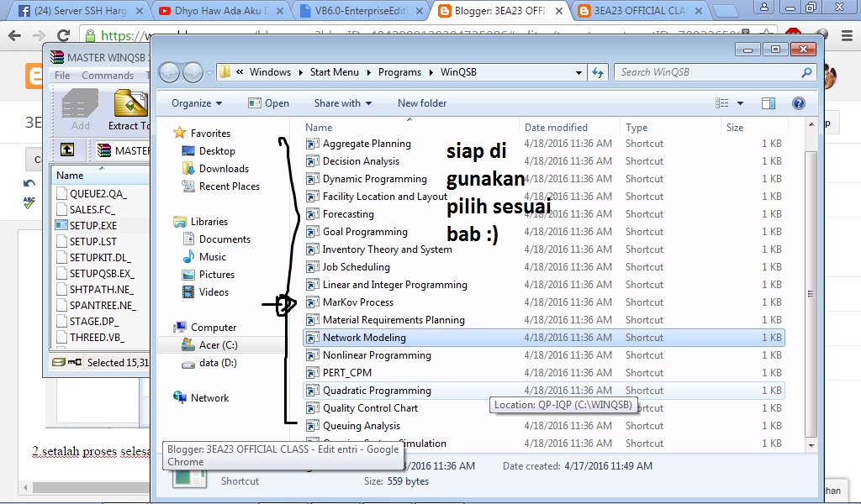Go back in the Explorer window
This screenshot has width=861, height=504.
click(x=169, y=72)
